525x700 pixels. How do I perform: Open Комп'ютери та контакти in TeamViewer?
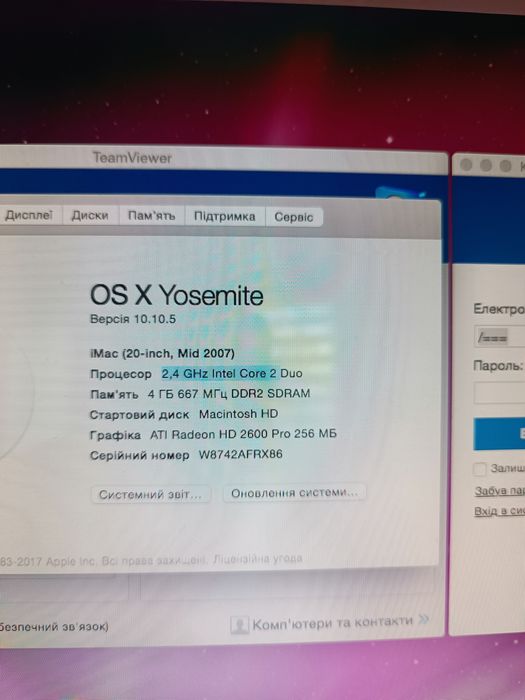click(x=332, y=622)
